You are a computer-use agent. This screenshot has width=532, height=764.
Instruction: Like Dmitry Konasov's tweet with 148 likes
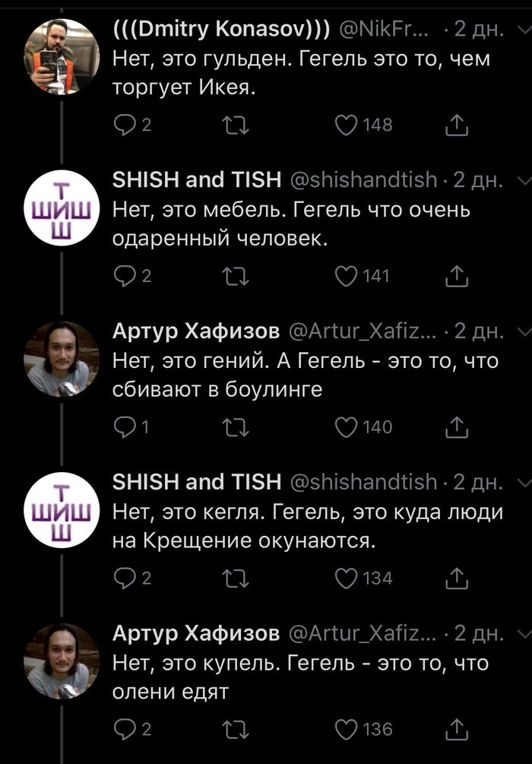(347, 125)
